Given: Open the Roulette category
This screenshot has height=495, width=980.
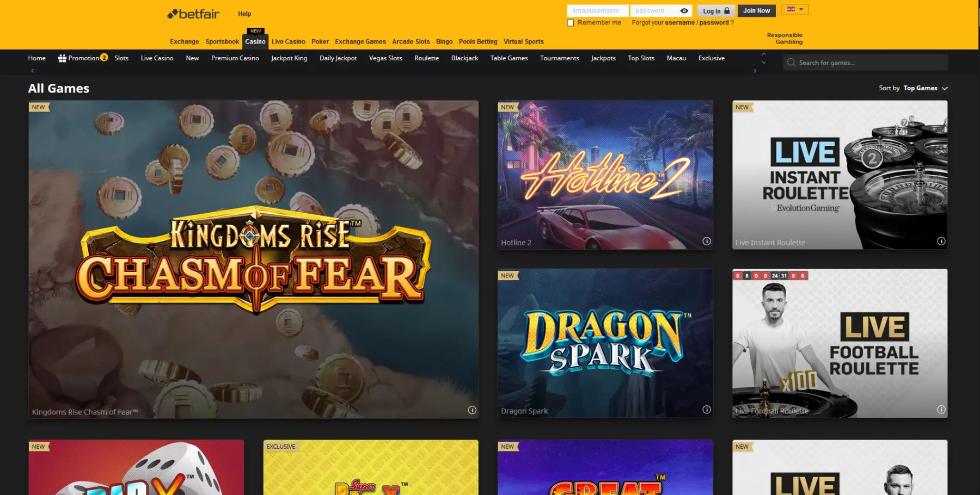Looking at the screenshot, I should 427,58.
